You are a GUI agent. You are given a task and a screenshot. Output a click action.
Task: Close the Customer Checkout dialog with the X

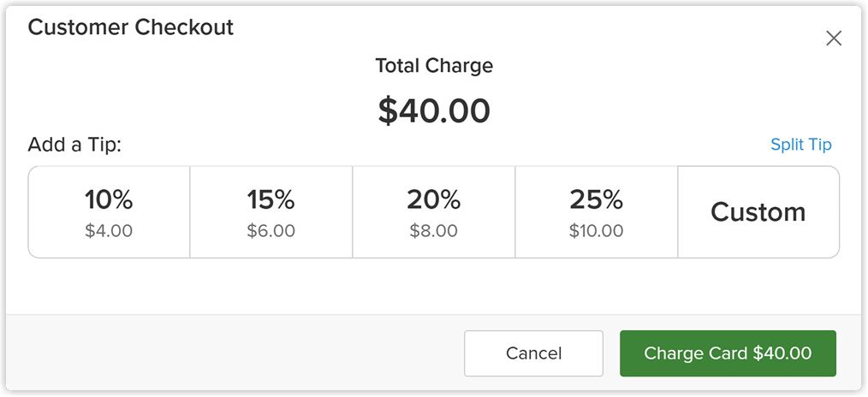pyautogui.click(x=834, y=39)
